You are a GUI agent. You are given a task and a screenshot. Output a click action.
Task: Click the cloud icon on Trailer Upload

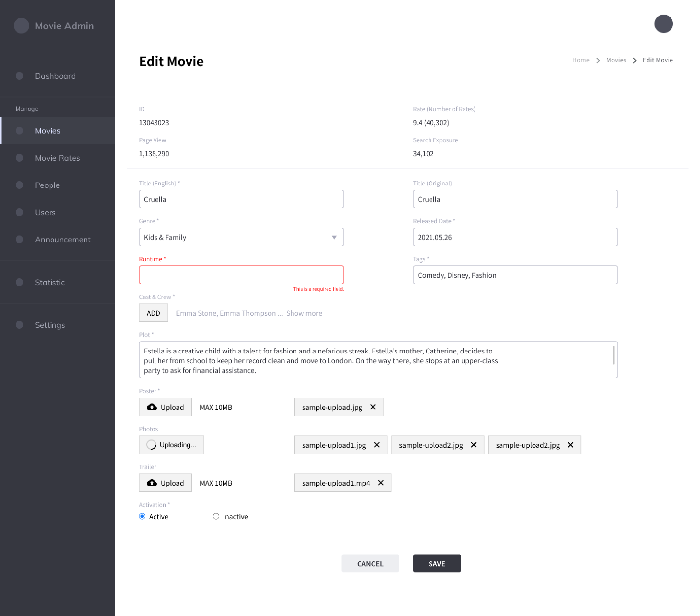[152, 483]
